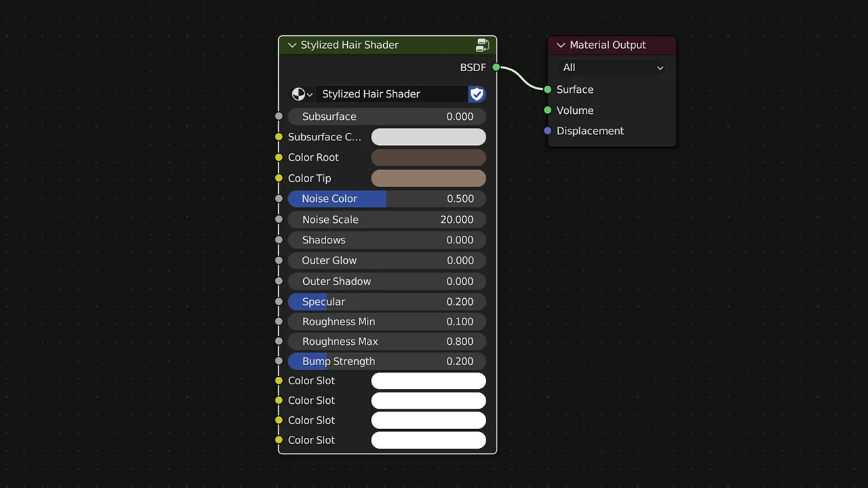Click the first Color Slot swatch
The image size is (868, 488).
pos(428,380)
